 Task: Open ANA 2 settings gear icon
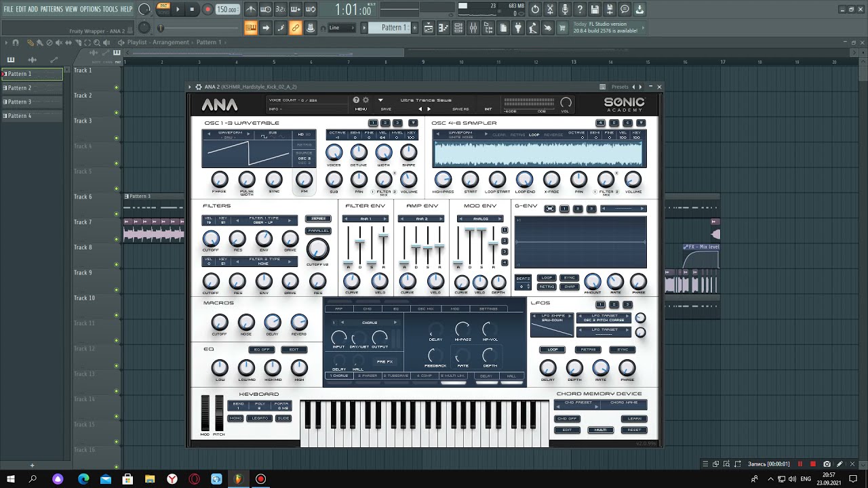(366, 100)
